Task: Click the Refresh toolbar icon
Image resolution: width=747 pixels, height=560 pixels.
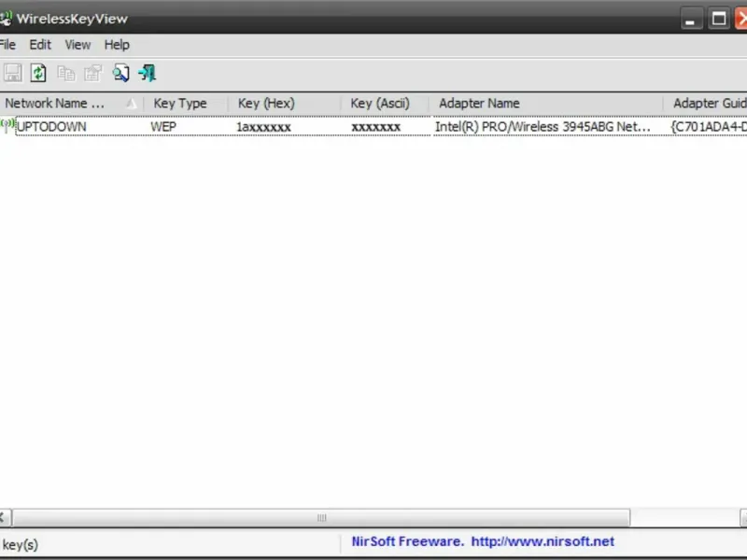Action: click(x=38, y=74)
